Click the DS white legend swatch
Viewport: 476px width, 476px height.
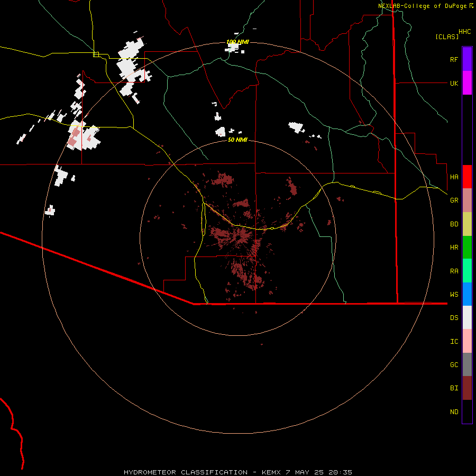tap(467, 317)
